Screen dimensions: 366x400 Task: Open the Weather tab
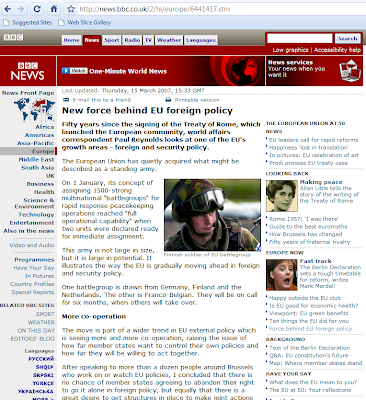point(169,40)
